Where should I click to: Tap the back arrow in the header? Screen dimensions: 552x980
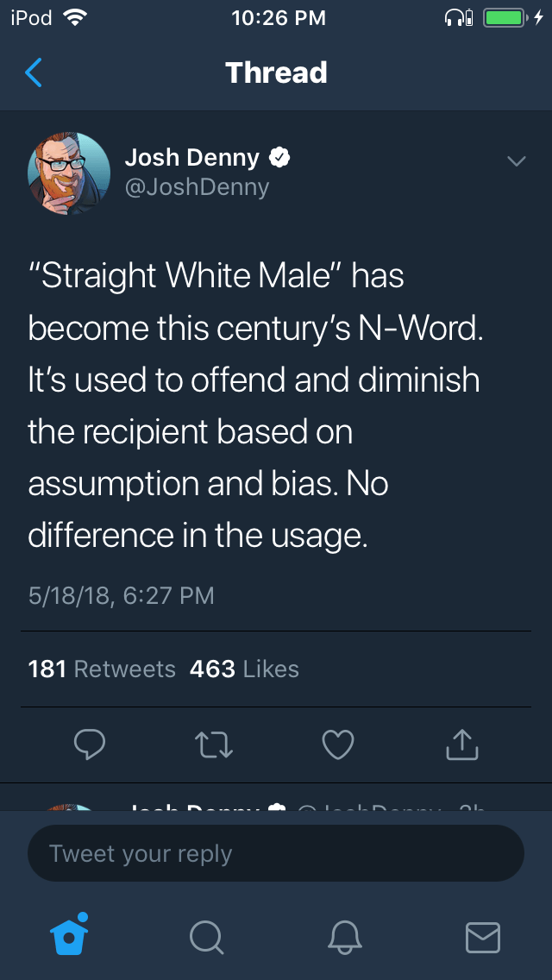point(33,73)
